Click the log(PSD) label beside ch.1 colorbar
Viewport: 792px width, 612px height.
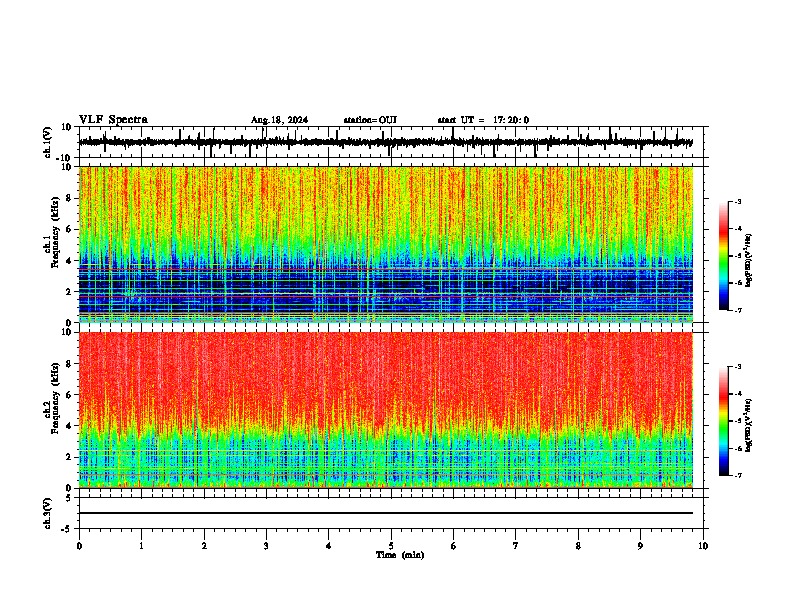click(x=748, y=261)
